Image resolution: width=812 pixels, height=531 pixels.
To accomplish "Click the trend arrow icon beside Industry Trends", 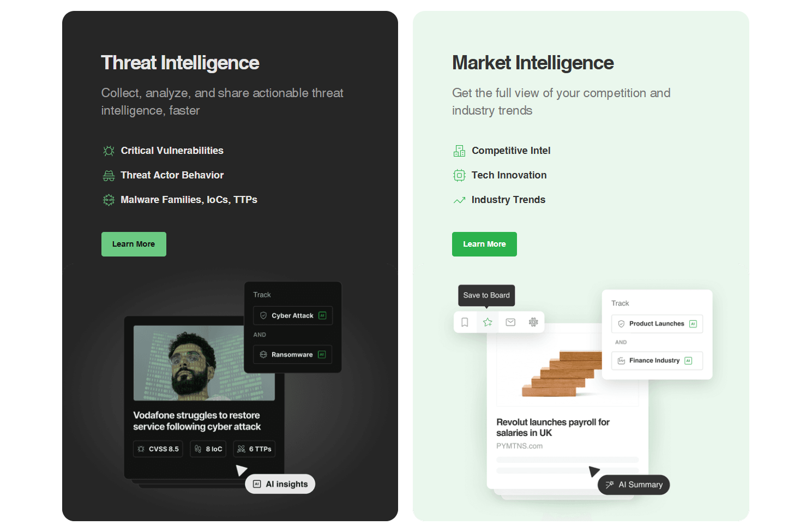I will coord(459,200).
